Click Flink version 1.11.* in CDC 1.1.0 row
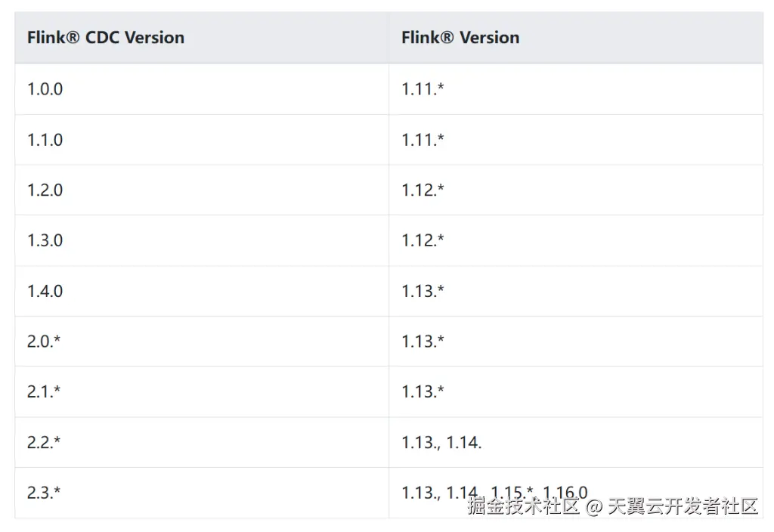Image resolution: width=774 pixels, height=532 pixels. pos(423,140)
